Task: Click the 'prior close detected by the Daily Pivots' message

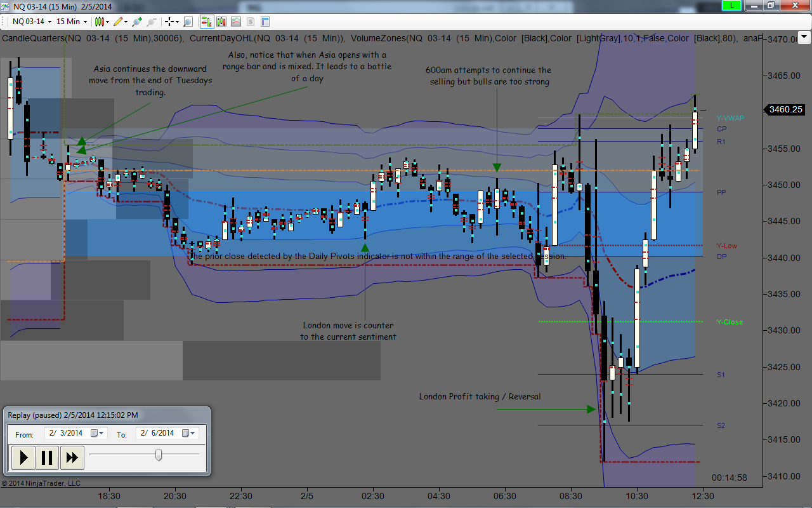Action: [377, 256]
